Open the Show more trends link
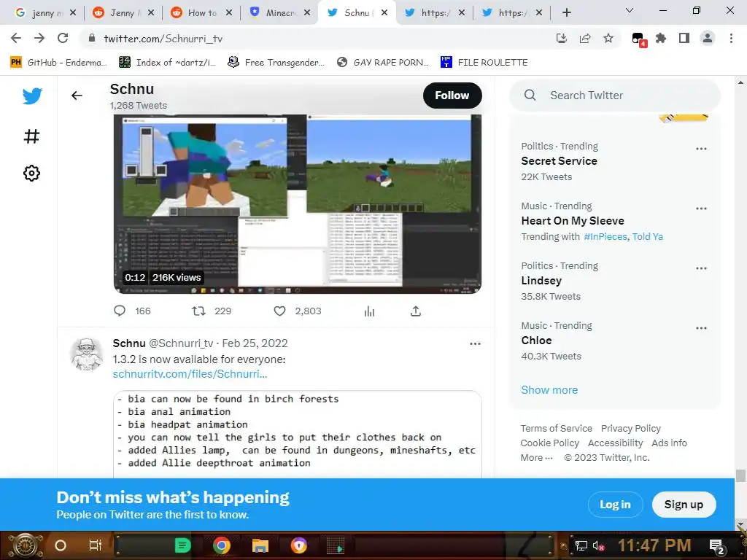The height and width of the screenshot is (560, 747). 549,390
